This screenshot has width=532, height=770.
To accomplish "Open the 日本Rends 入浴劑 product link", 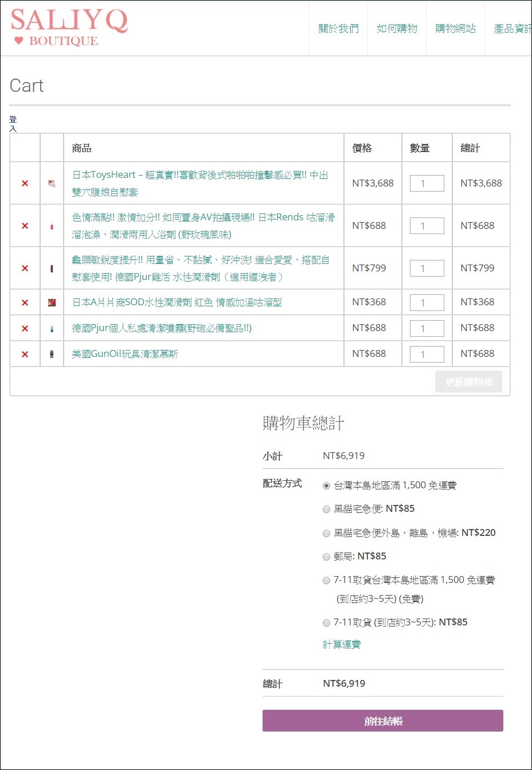I will tap(203, 225).
